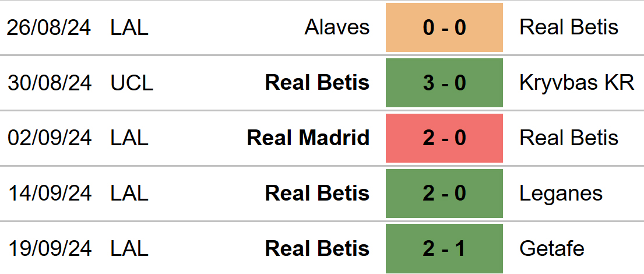
Task: Click the date 26/08/24
Action: coord(50,27)
